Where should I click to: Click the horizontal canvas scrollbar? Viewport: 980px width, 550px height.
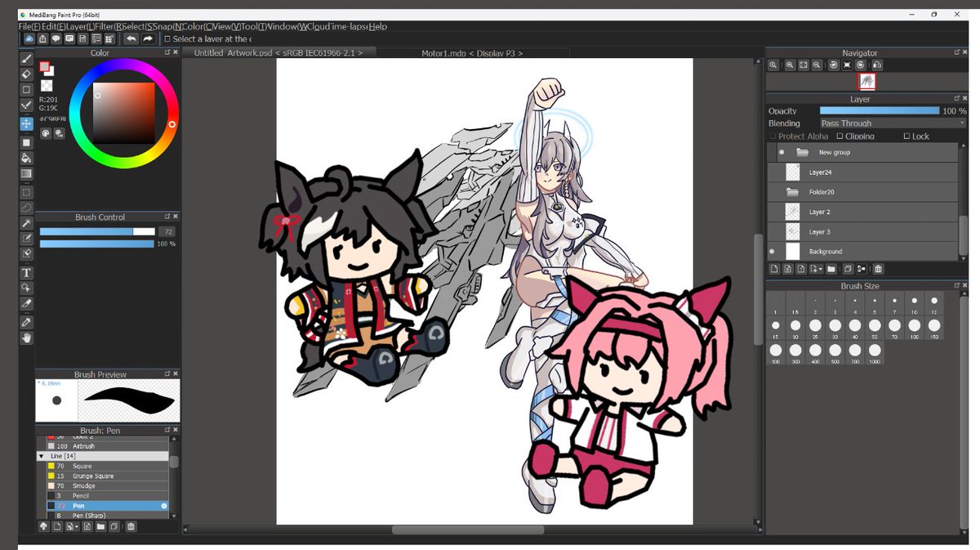pos(468,530)
